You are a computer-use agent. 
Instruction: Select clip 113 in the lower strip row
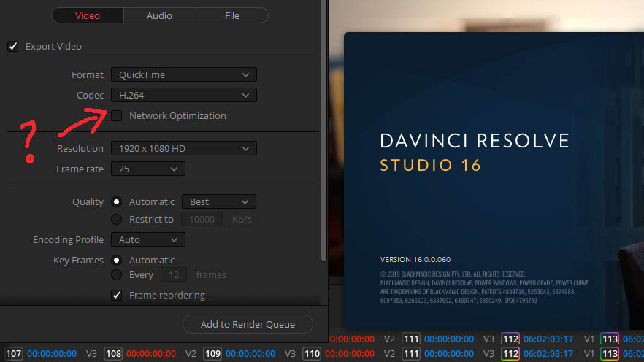coord(610,353)
